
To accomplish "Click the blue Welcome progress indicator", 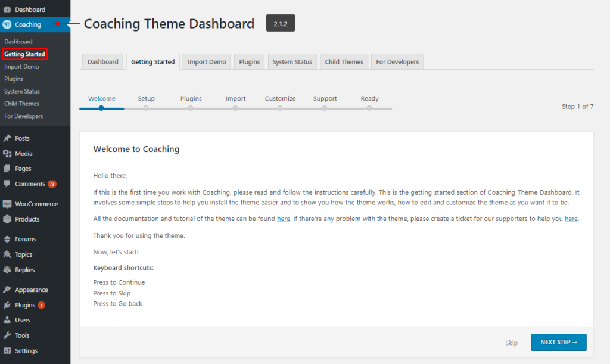I will click(101, 109).
